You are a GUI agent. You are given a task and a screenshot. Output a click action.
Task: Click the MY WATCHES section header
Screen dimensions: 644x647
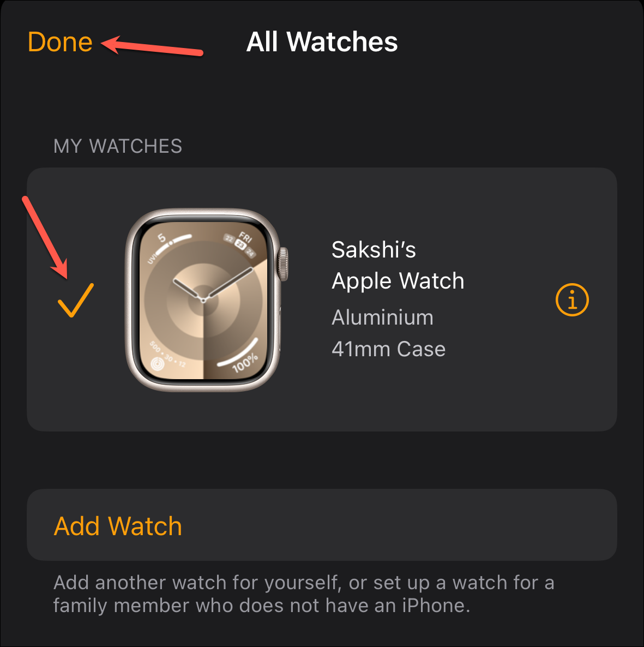[x=118, y=146]
